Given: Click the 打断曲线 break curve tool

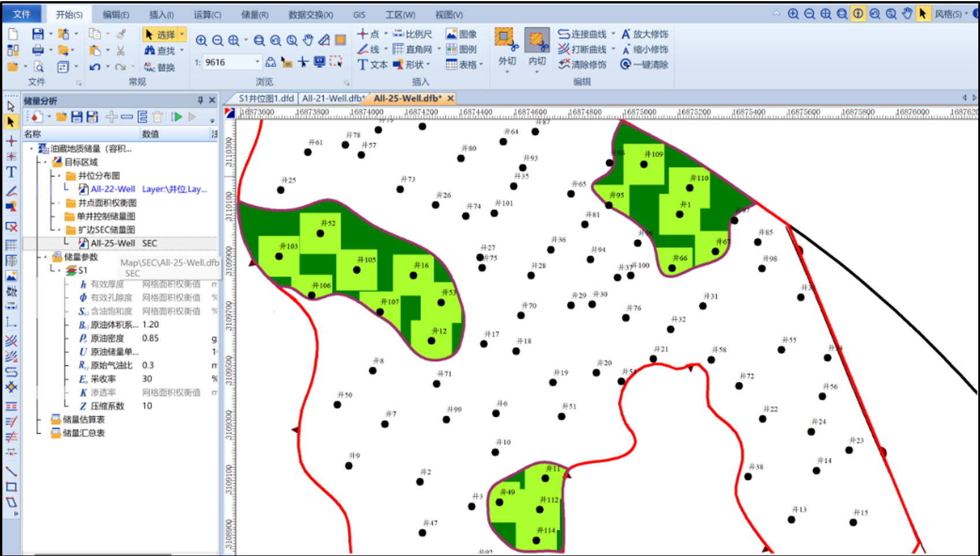Looking at the screenshot, I should point(582,49).
